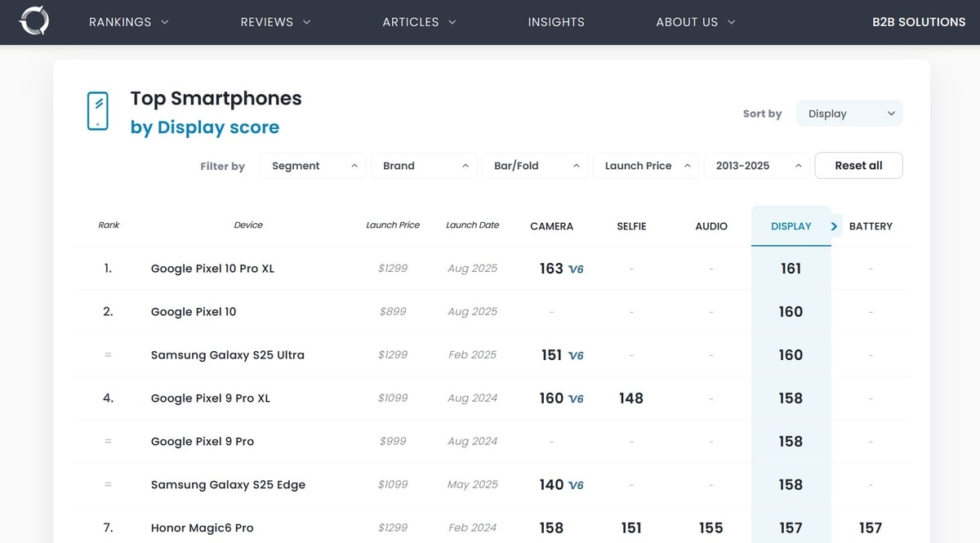Click rank number 4.
This screenshot has width=980, height=543.
108,398
